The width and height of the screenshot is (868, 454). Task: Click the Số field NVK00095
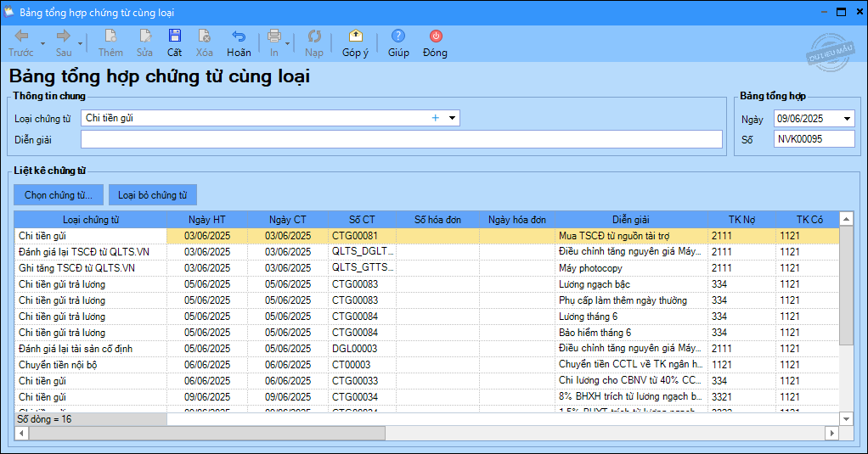[814, 139]
